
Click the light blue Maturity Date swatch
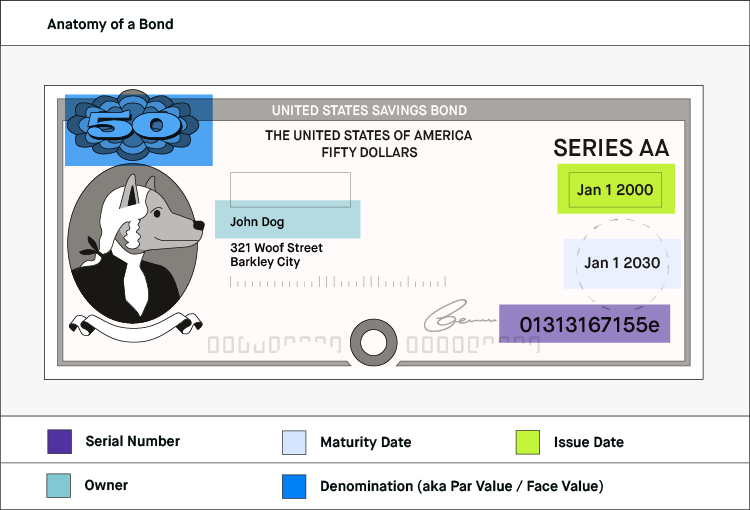(294, 442)
